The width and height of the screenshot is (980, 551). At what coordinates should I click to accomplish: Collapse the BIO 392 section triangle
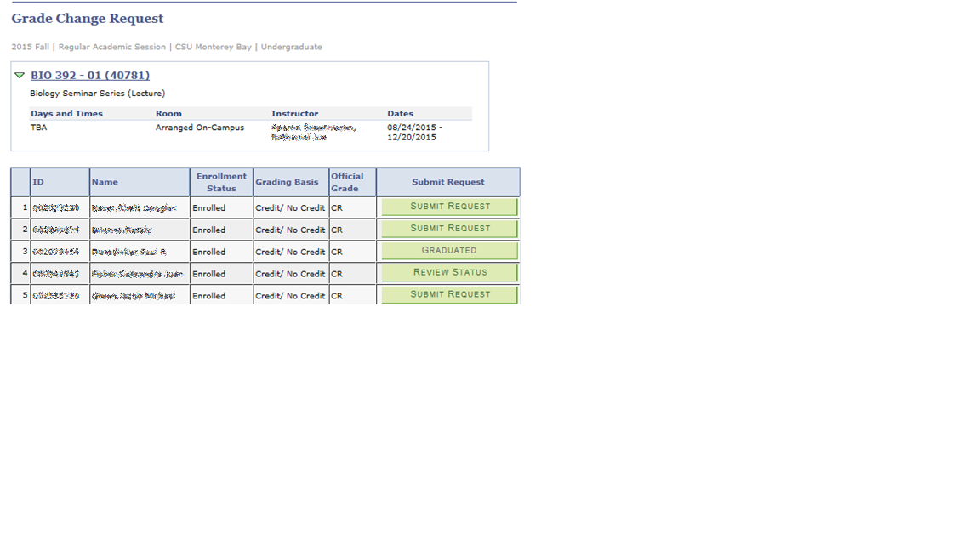tap(19, 75)
